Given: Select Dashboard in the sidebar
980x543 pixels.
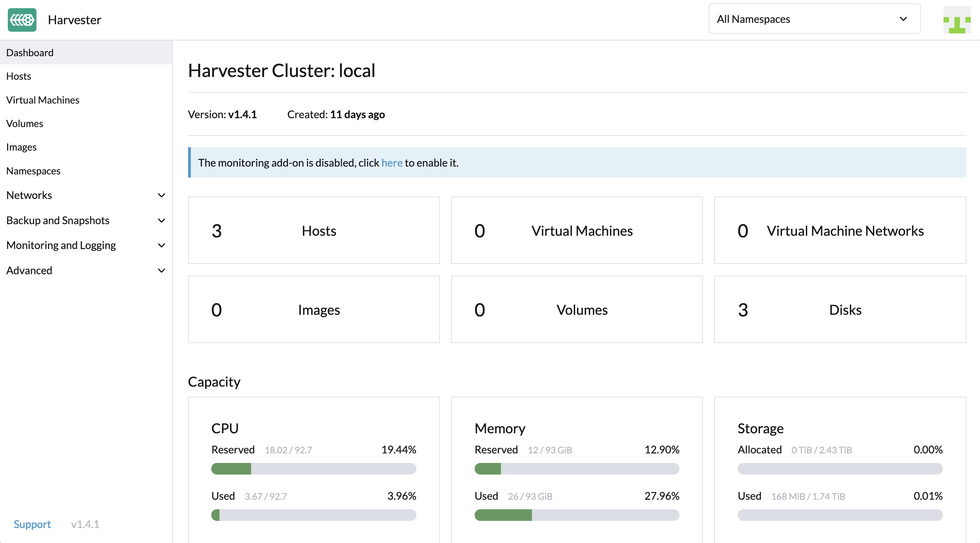Looking at the screenshot, I should 86,52.
